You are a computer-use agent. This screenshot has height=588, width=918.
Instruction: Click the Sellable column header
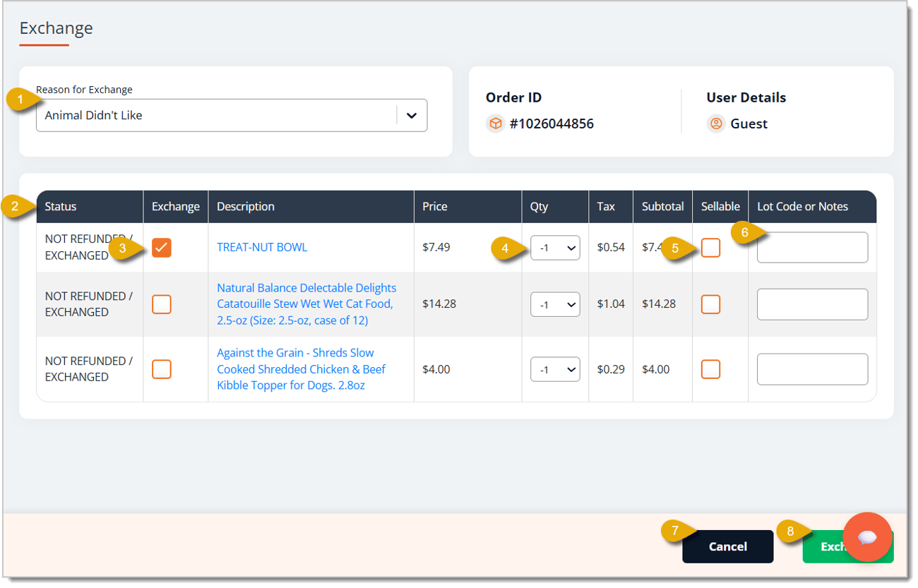pyautogui.click(x=720, y=207)
